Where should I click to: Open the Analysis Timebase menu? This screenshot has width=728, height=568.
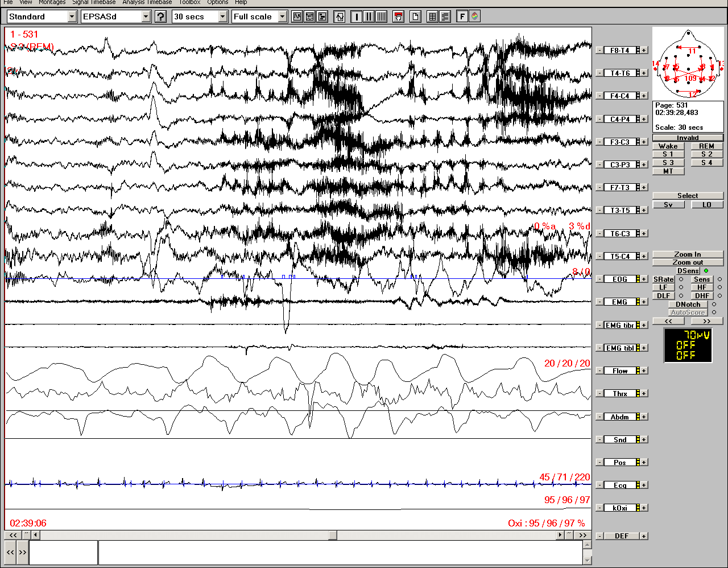pyautogui.click(x=147, y=2)
